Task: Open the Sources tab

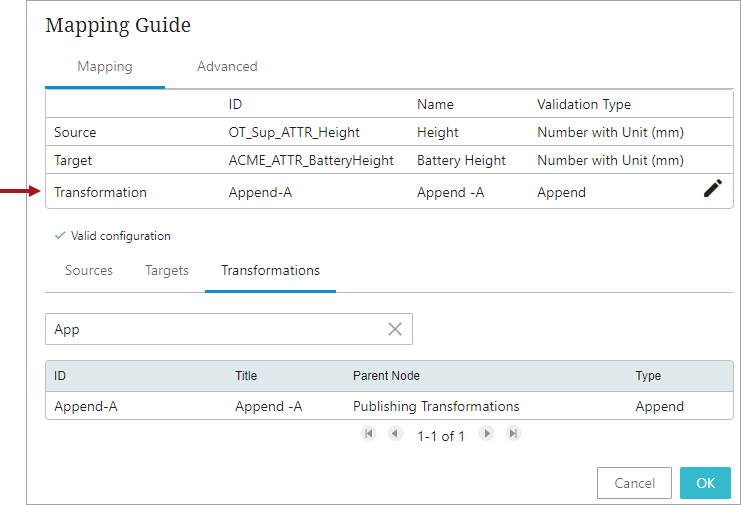Action: click(x=89, y=271)
